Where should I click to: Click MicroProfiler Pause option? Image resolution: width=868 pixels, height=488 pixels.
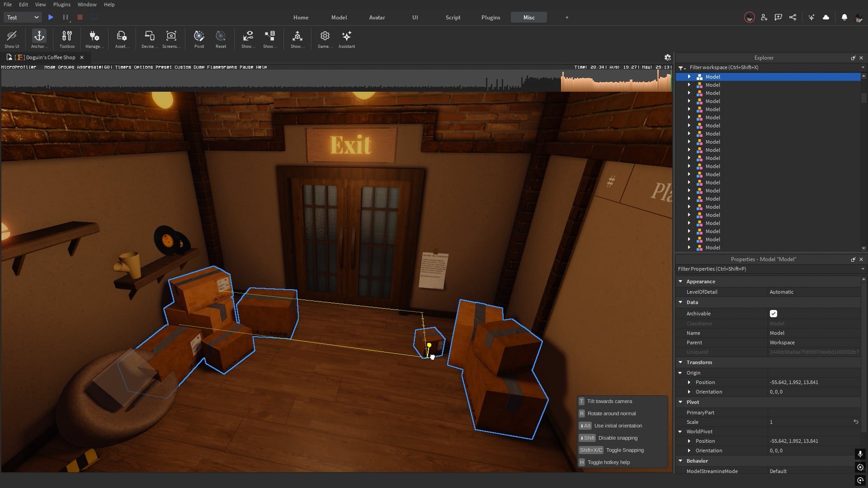(246, 67)
